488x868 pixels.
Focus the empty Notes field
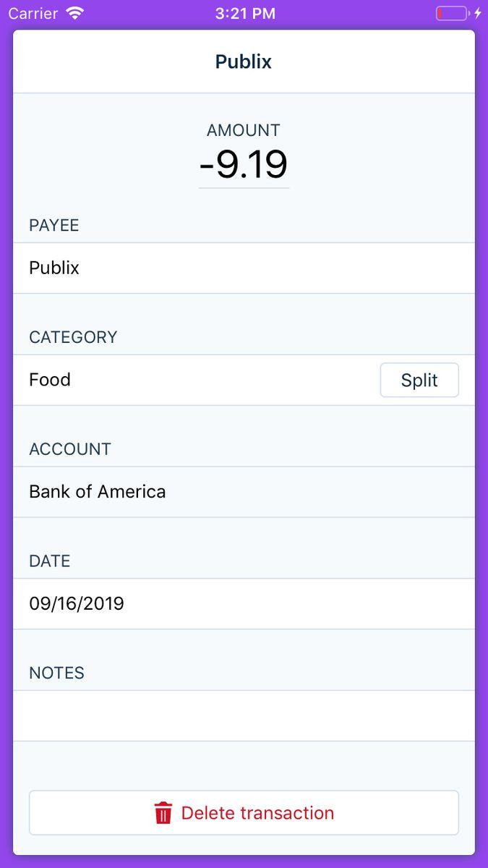244,715
